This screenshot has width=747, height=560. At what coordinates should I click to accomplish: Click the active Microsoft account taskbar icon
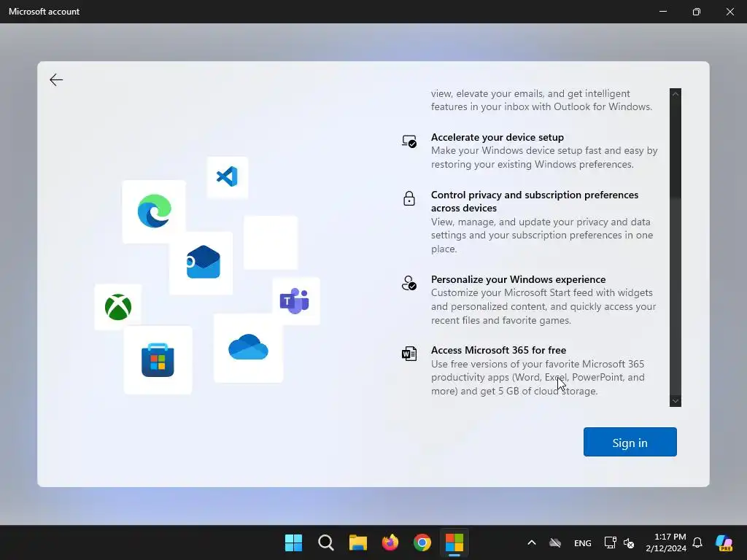(x=454, y=542)
